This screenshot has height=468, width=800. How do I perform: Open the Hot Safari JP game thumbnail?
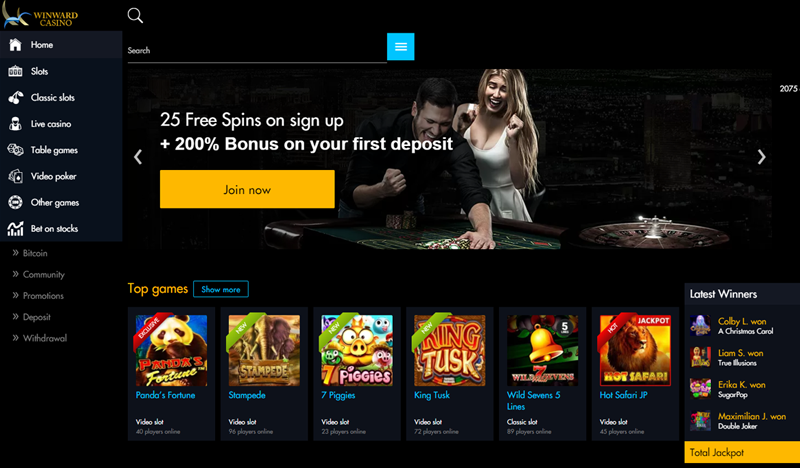(x=635, y=350)
